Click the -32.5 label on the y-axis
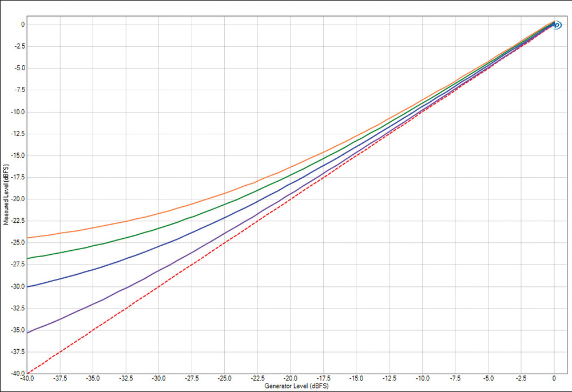The width and height of the screenshot is (572, 392). pos(19,308)
